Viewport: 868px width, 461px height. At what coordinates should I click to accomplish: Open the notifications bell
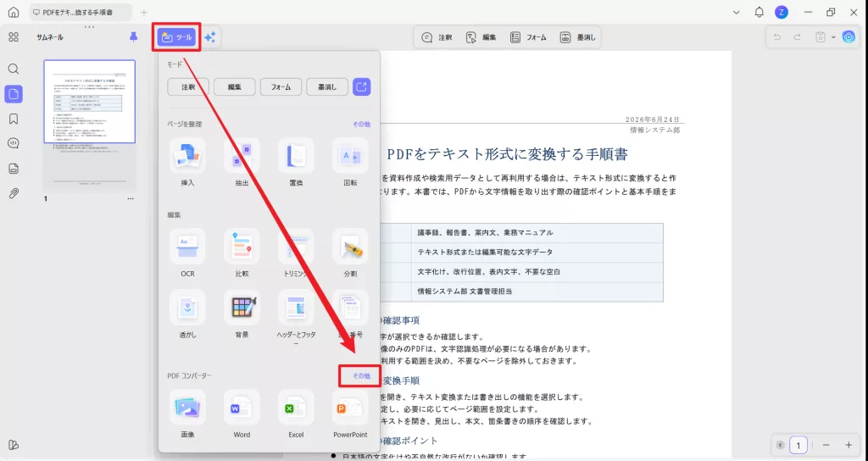[759, 12]
